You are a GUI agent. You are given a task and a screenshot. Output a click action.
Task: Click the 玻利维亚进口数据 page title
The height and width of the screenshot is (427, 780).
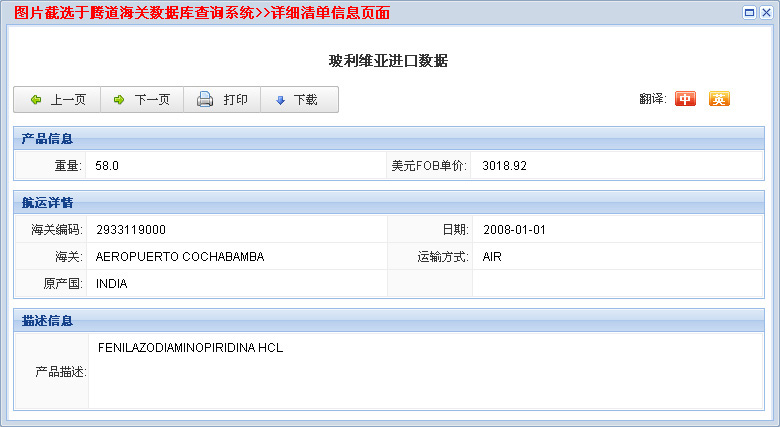(388, 61)
